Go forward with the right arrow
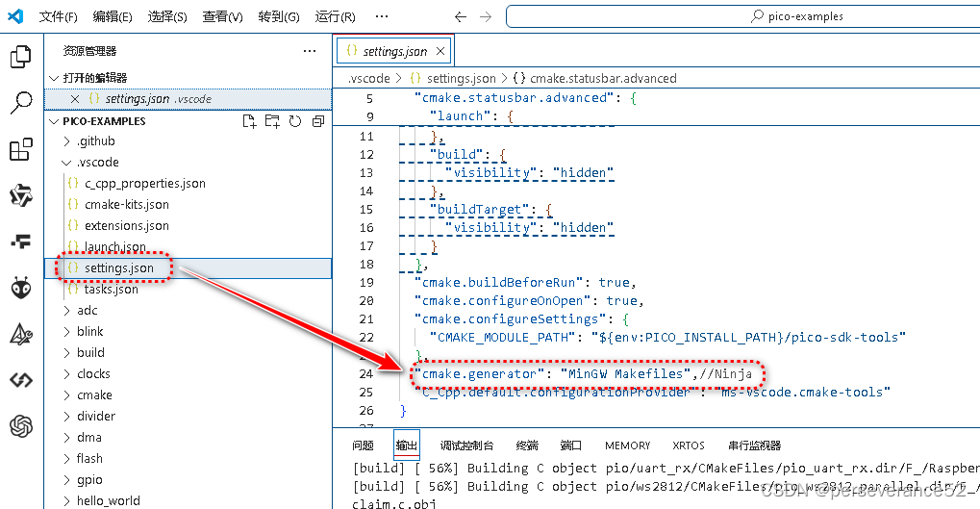Viewport: 980px width, 509px height. coord(486,17)
